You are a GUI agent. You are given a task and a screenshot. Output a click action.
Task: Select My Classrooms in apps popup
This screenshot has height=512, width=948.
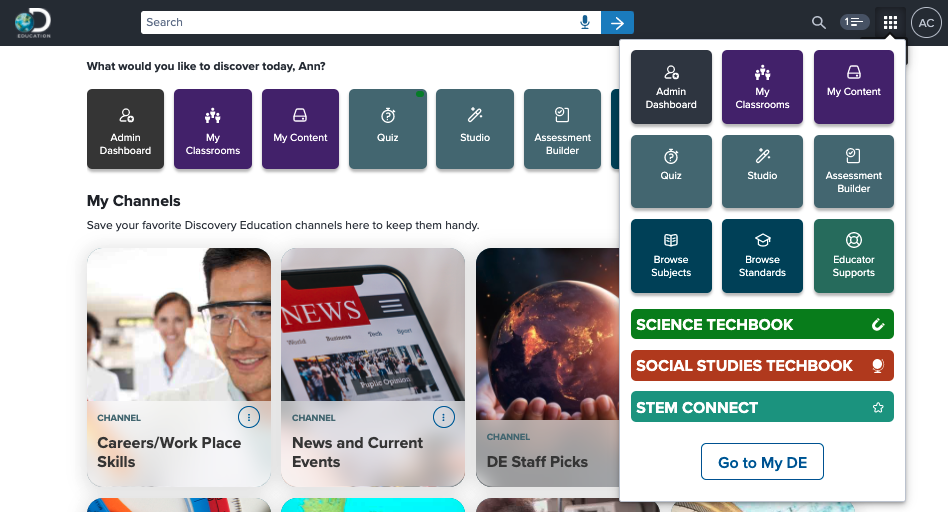(x=762, y=87)
